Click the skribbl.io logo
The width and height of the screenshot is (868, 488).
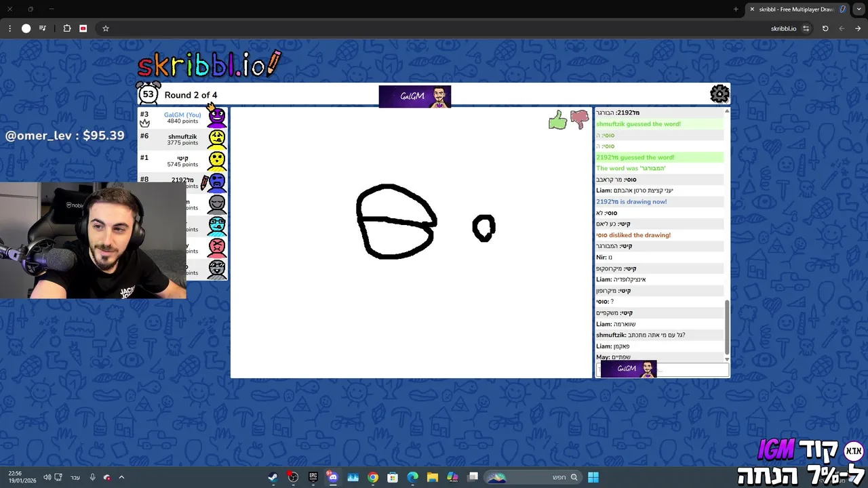[209, 64]
